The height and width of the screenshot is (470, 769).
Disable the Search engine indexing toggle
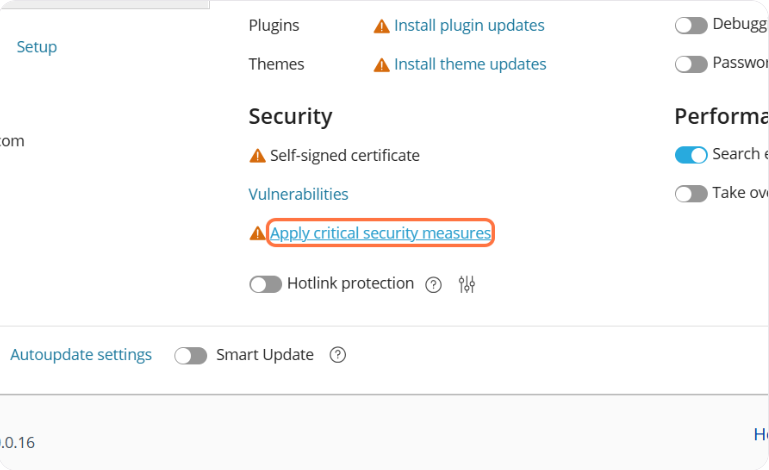click(x=691, y=155)
